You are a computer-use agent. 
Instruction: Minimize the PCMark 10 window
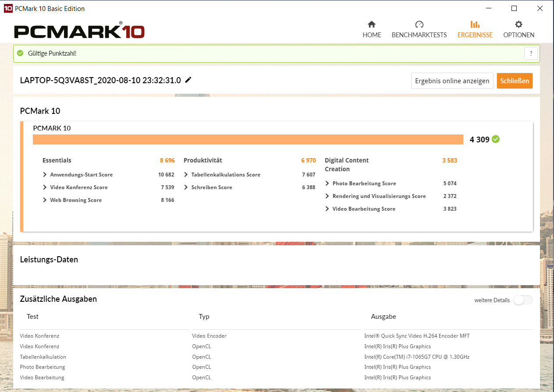pyautogui.click(x=489, y=8)
